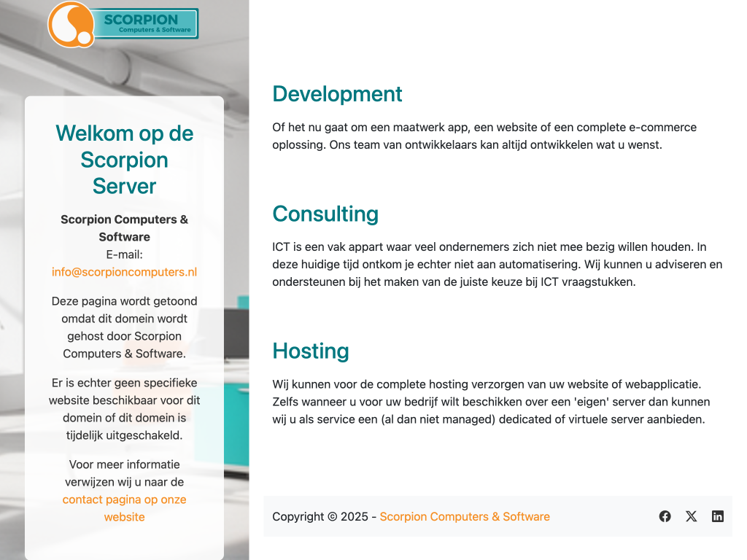Visit the LinkedIn page via footer icon
The image size is (747, 560).
tap(718, 516)
